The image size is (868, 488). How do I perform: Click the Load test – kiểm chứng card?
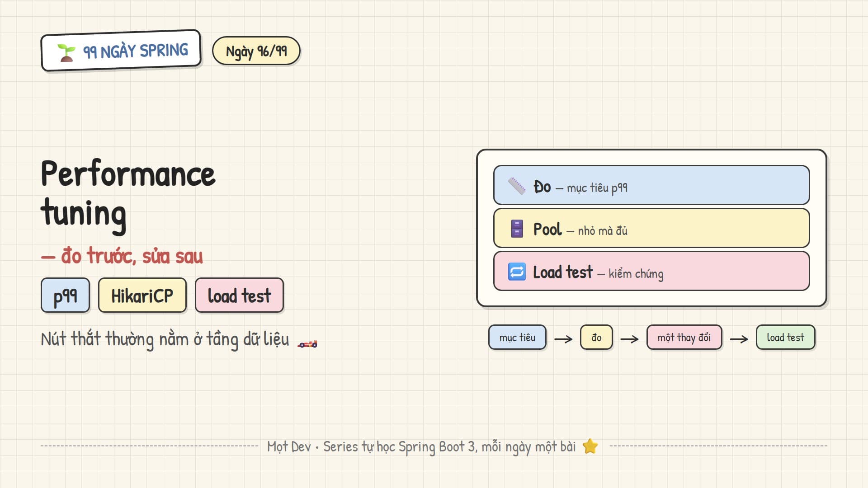(x=651, y=271)
